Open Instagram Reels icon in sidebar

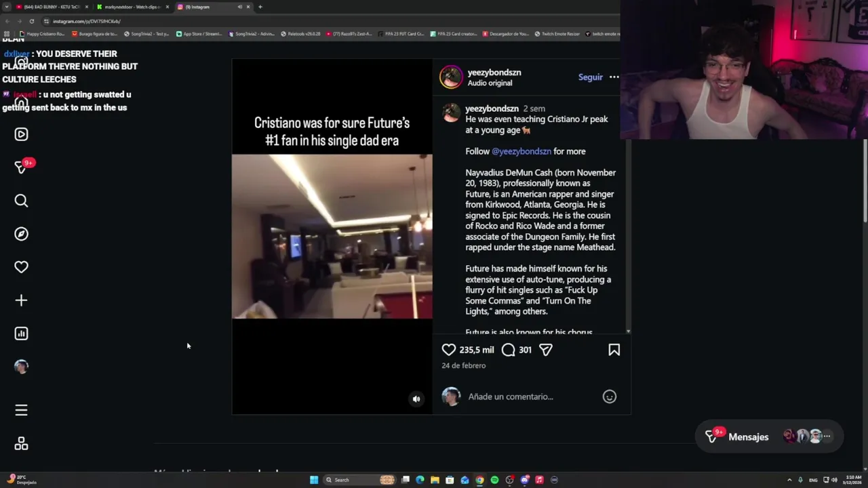[21, 134]
